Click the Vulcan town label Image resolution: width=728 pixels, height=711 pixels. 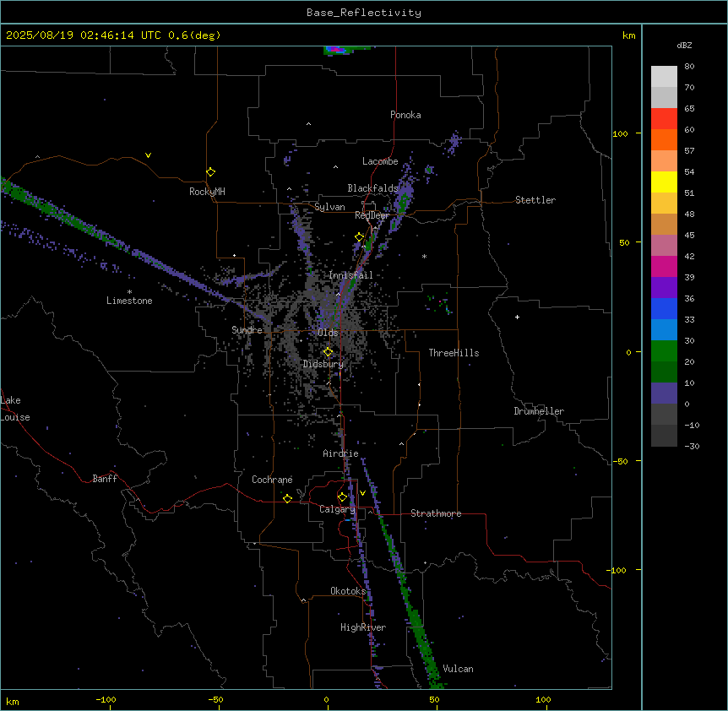[x=458, y=669]
